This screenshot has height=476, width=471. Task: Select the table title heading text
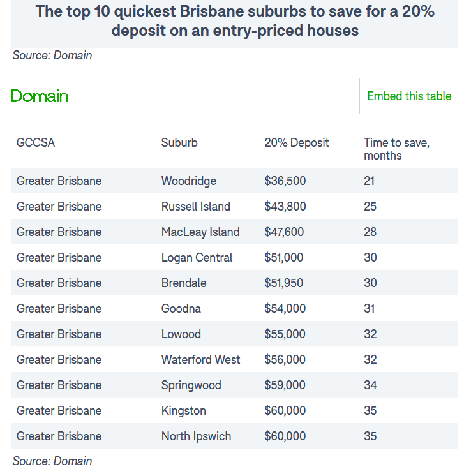[x=235, y=21]
